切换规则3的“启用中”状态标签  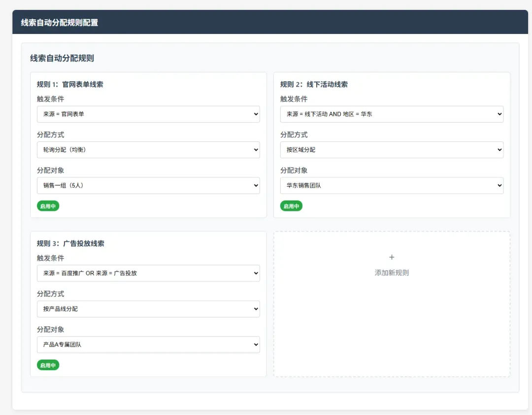(48, 365)
